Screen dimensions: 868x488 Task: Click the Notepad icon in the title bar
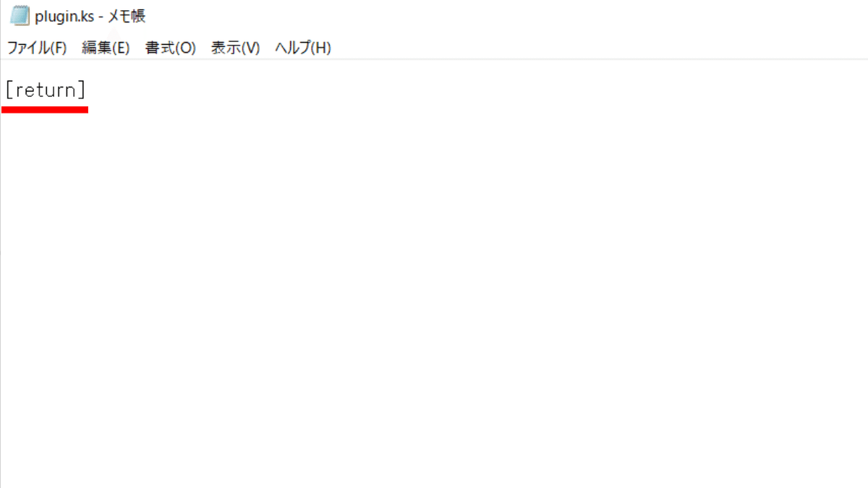click(20, 16)
